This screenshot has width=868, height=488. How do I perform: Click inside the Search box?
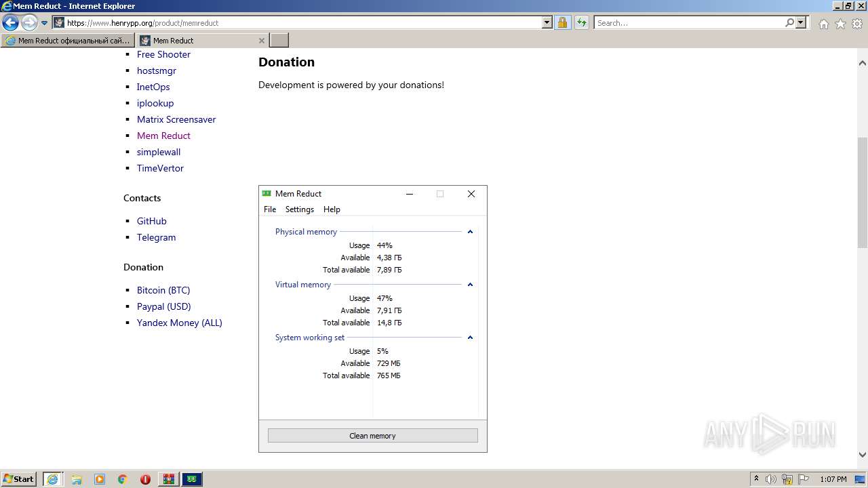[x=688, y=22]
